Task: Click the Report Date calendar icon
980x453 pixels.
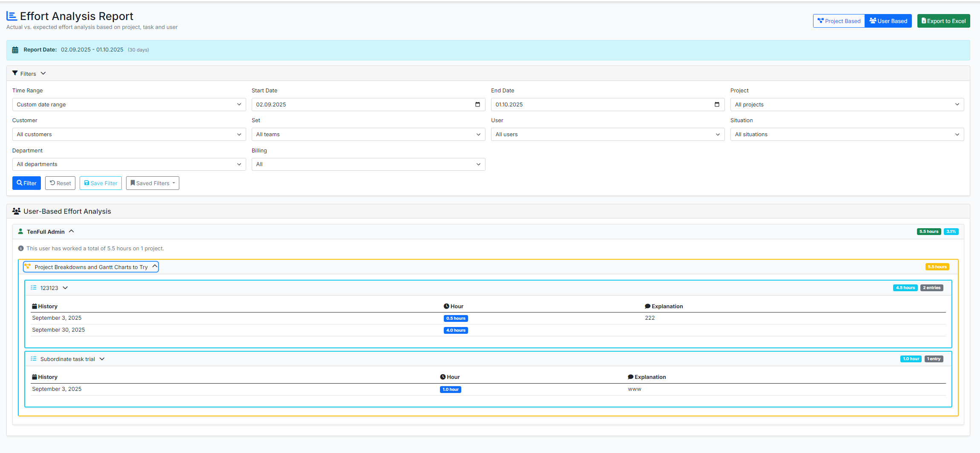Action: point(15,50)
